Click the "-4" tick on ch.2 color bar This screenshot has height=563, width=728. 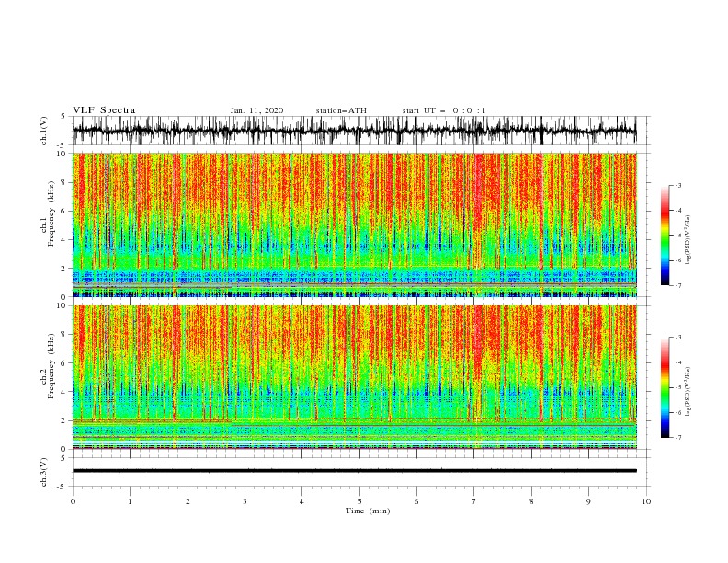coord(677,362)
